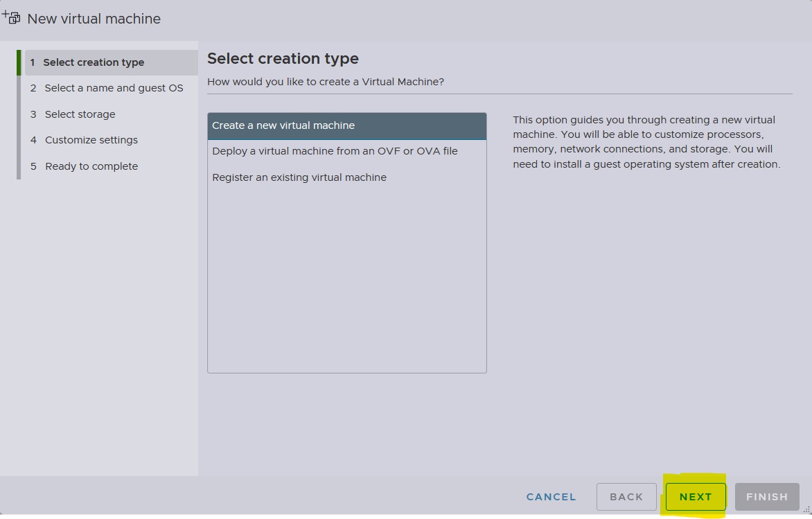
Task: Go to step 5 Ready to complete
Action: 91,166
